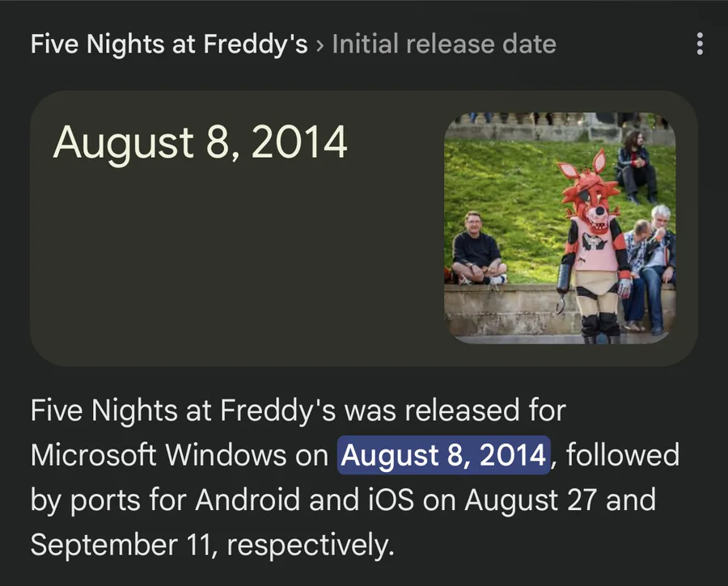Click the words Microsoft Windows in the description
This screenshot has width=728, height=586.
tap(159, 455)
